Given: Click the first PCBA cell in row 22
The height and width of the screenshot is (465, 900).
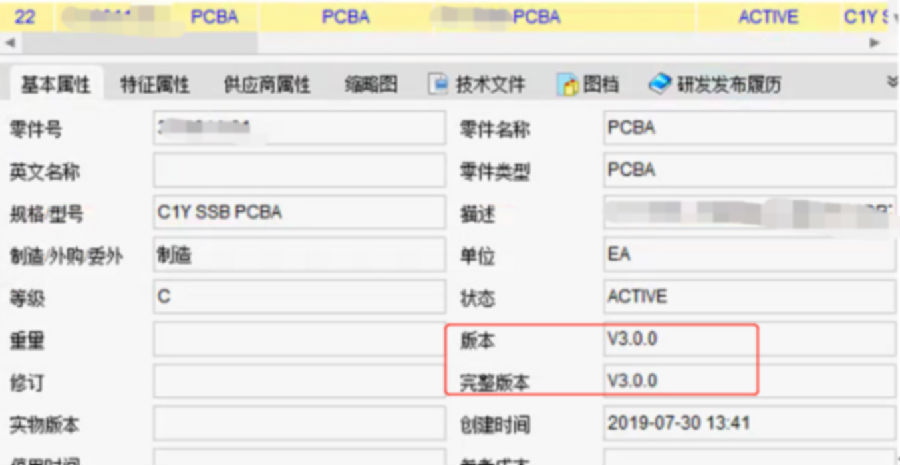Looking at the screenshot, I should (x=214, y=17).
